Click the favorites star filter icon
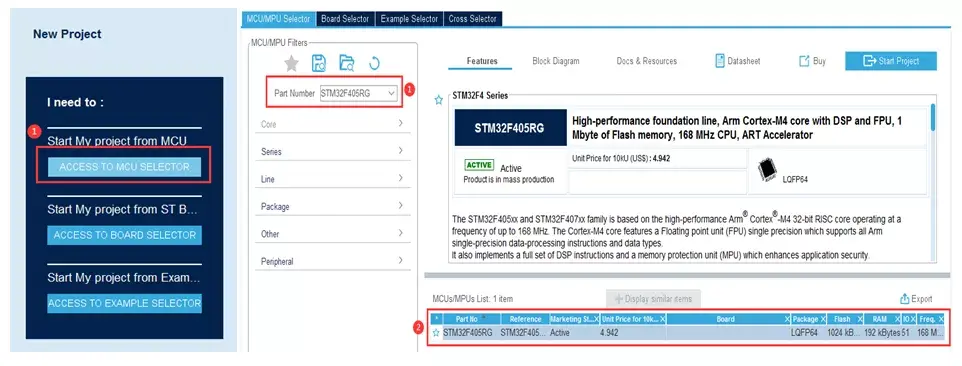 pos(291,63)
